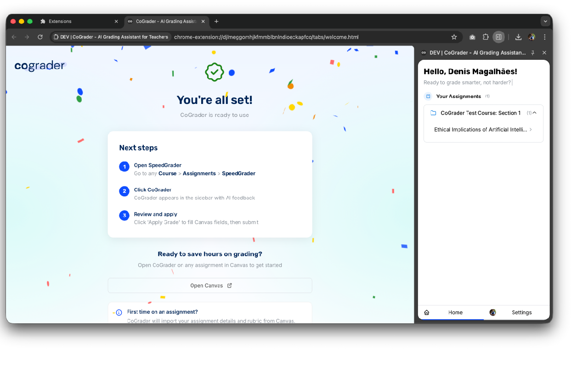Collapse the CoGrader Test Course: Section 1 chevron

[534, 113]
